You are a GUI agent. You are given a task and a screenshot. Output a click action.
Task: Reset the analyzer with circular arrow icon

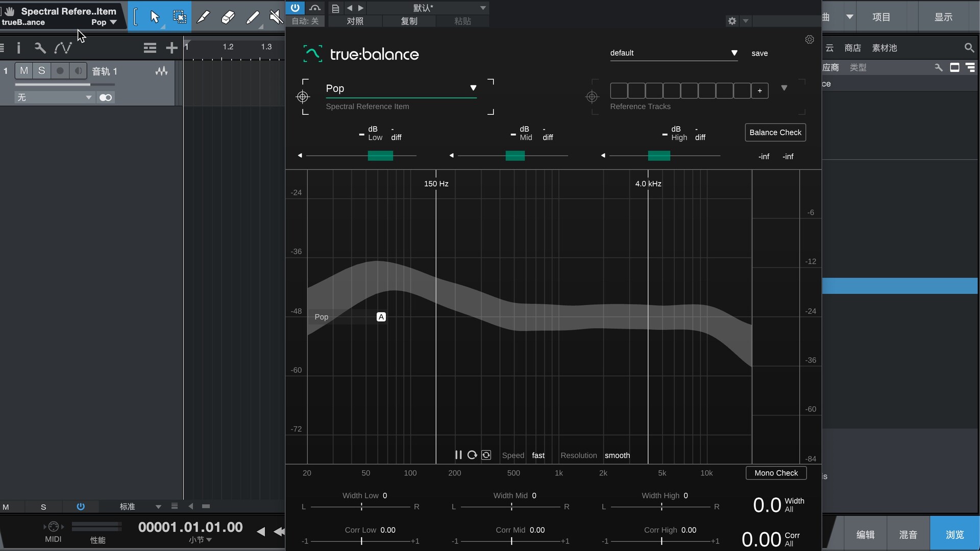[x=472, y=455]
